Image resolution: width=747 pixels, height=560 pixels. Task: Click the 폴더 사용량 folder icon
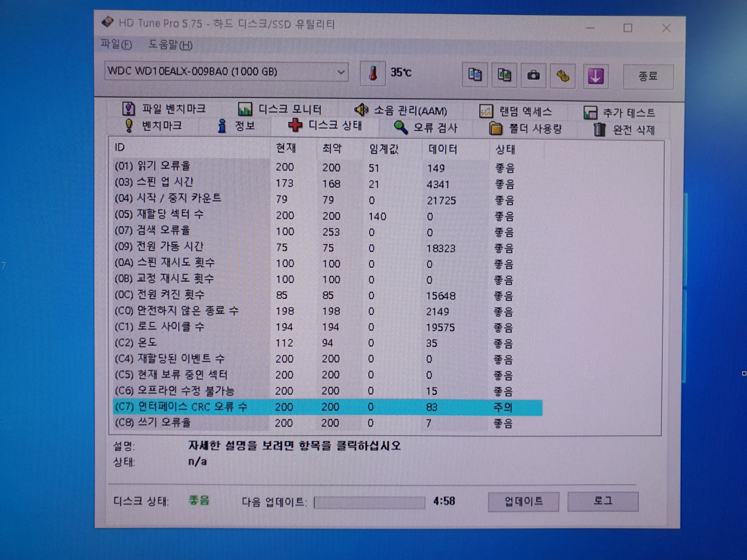tap(496, 129)
